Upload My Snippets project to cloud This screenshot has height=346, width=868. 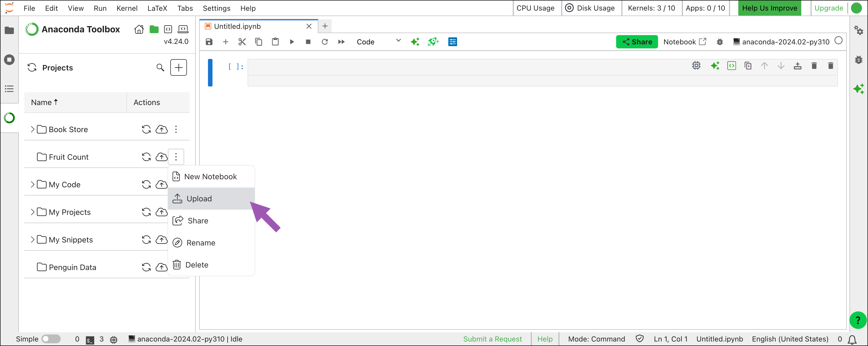[x=161, y=239]
